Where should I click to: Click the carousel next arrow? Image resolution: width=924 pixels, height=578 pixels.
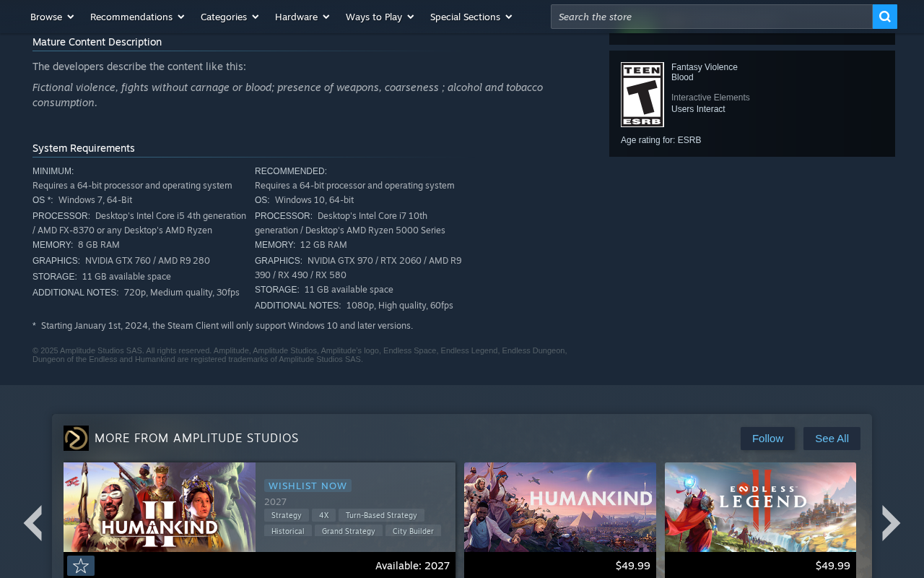tap(892, 523)
